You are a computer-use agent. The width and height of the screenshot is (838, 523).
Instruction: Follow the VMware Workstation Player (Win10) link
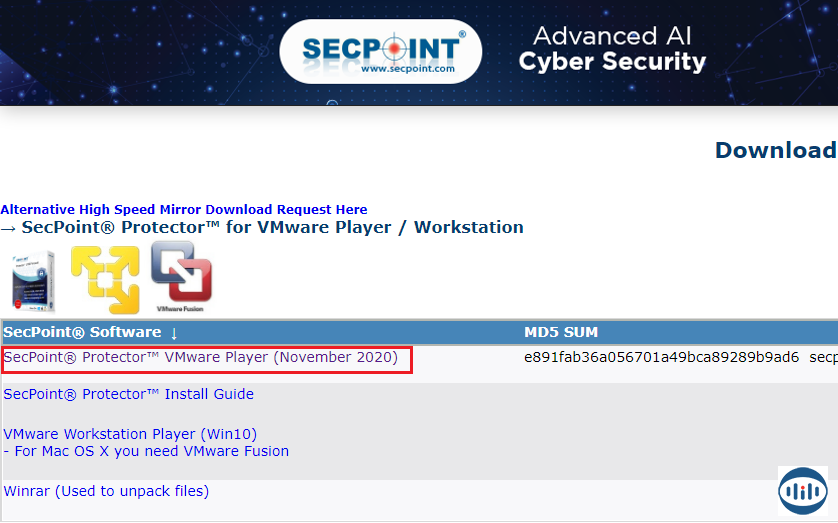tap(130, 434)
